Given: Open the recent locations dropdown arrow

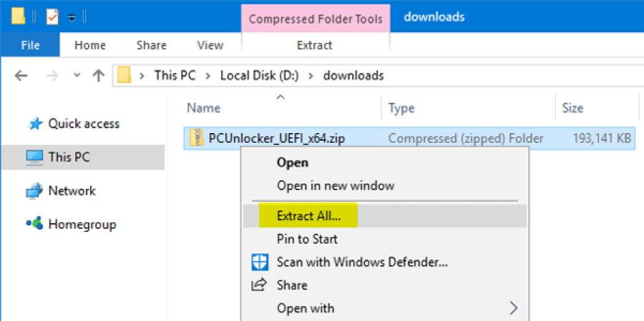Looking at the screenshot, I should coord(77,76).
